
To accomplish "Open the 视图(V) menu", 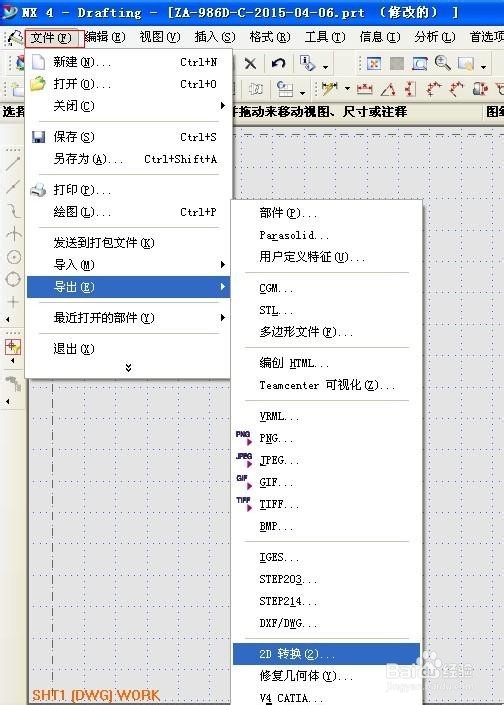I will [160, 37].
